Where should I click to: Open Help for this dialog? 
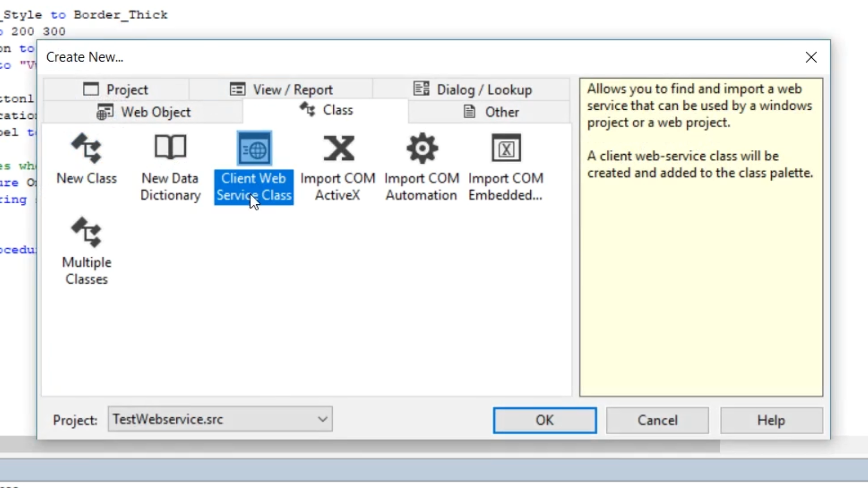771,421
